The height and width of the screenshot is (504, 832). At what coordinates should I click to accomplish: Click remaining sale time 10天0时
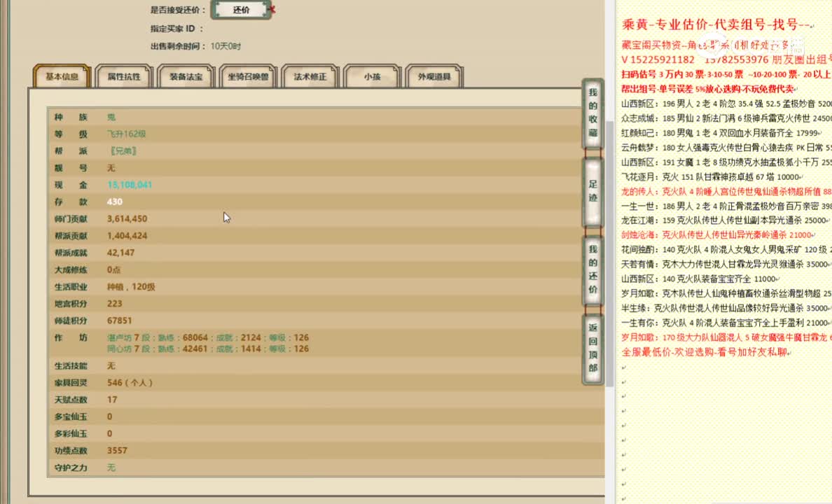[x=226, y=46]
